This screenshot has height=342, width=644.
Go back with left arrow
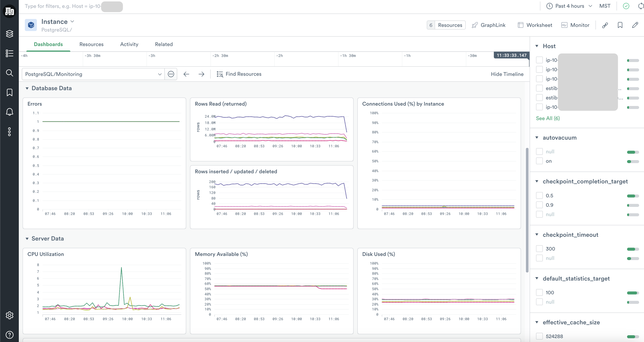[186, 74]
